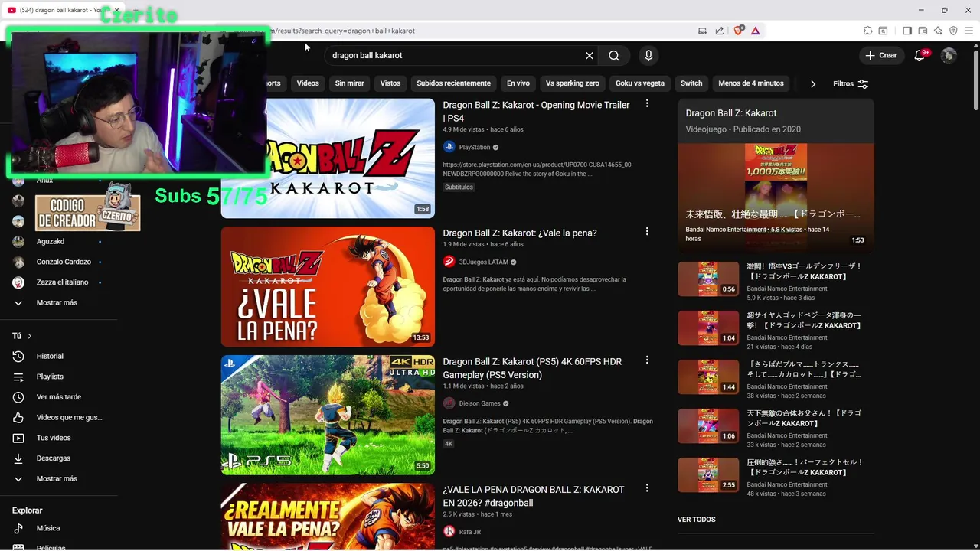Open the browser hamburger main menu
The width and height of the screenshot is (980, 551).
(x=969, y=31)
